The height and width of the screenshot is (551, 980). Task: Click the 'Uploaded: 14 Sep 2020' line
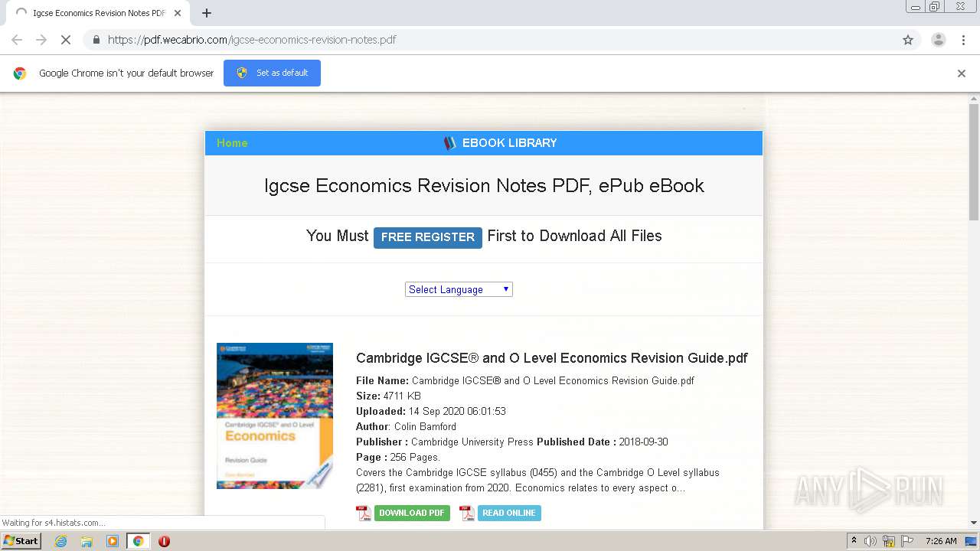point(431,412)
